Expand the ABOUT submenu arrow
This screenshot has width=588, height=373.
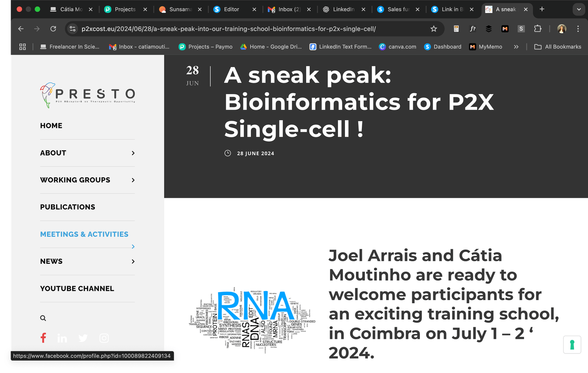click(133, 153)
